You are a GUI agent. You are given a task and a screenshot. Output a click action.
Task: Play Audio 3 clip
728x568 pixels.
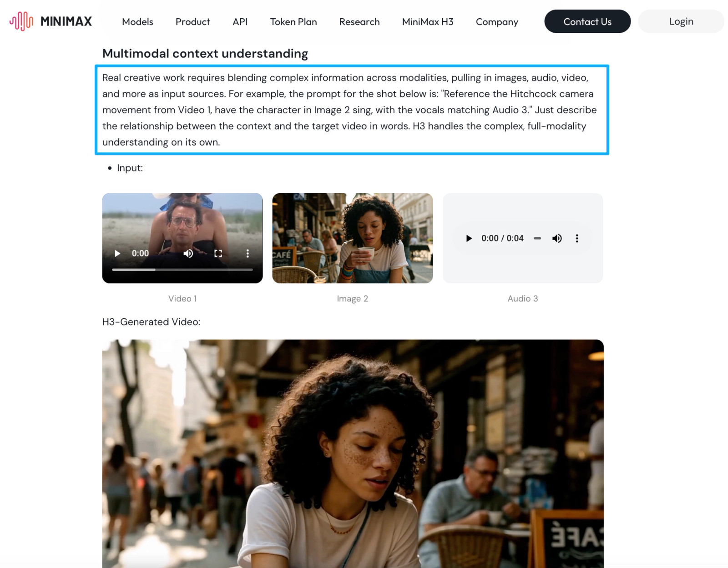click(x=469, y=238)
